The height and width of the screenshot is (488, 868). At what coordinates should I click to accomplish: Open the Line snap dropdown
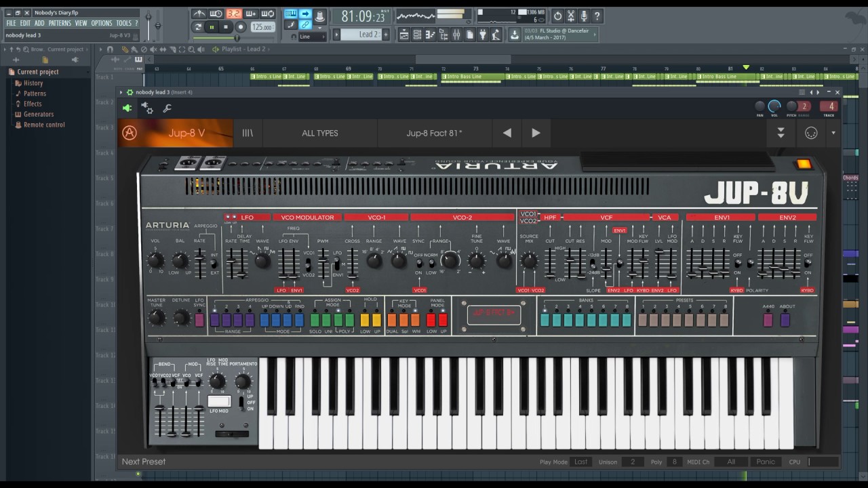click(313, 37)
